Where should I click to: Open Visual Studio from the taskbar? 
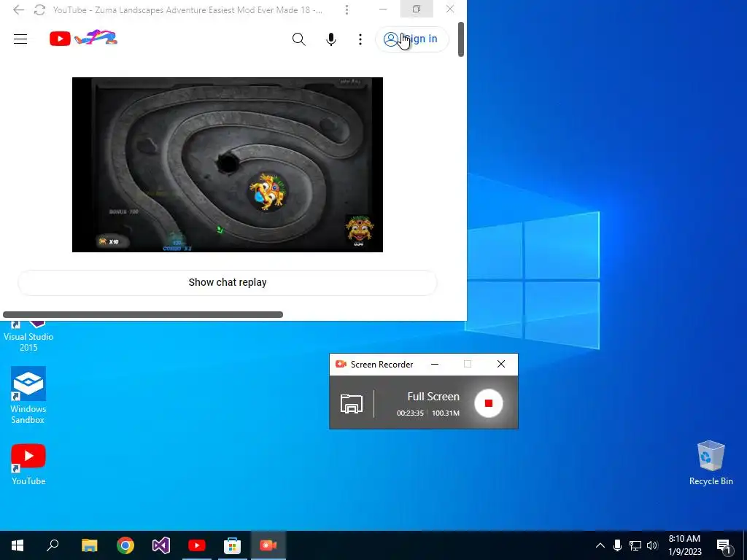(161, 545)
